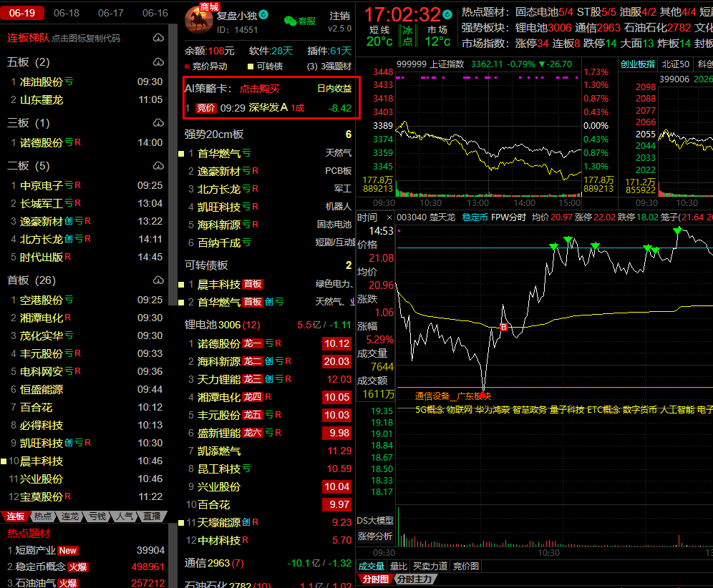The image size is (713, 588).
Task: Click the R tag next to 时代出版
Action: (x=68, y=257)
